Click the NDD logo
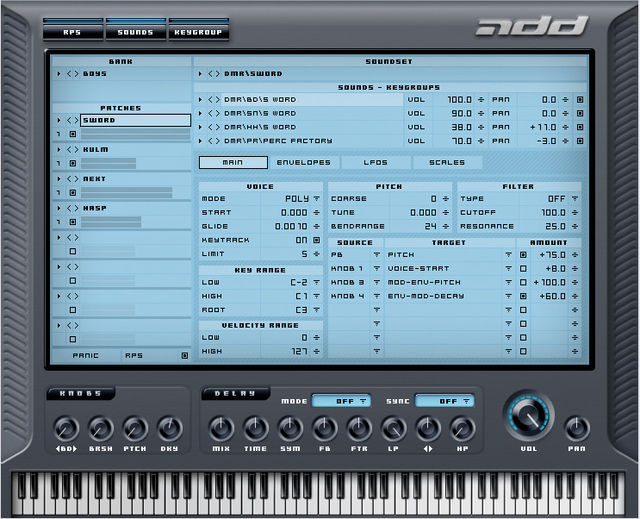The image size is (640, 519). (532, 26)
